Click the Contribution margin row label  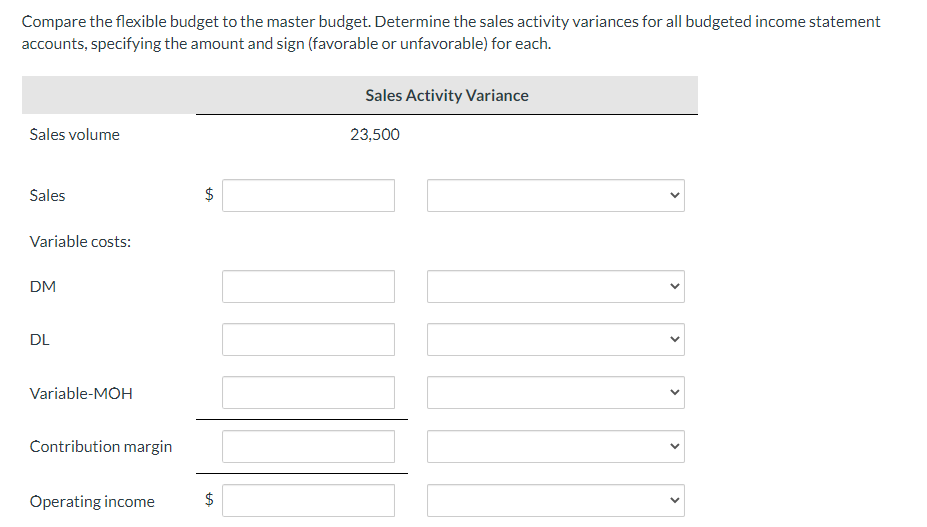click(101, 446)
